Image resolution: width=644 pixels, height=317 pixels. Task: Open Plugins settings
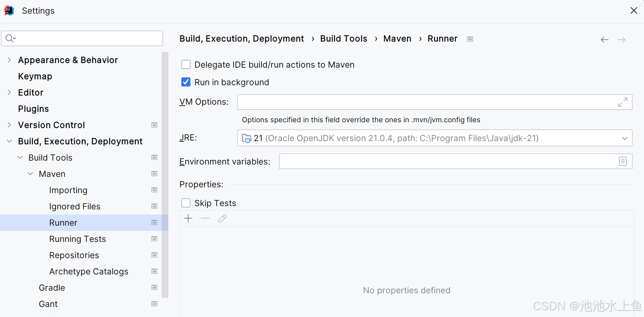pyautogui.click(x=34, y=109)
